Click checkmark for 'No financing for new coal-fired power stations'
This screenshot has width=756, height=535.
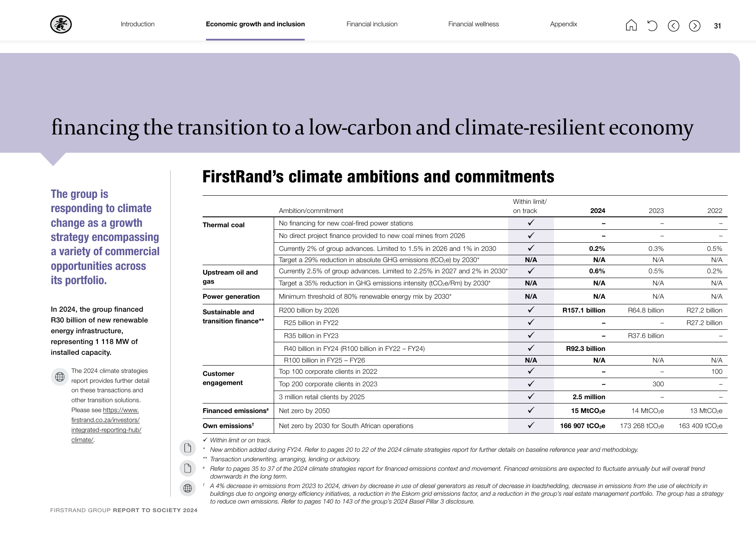[531, 223]
